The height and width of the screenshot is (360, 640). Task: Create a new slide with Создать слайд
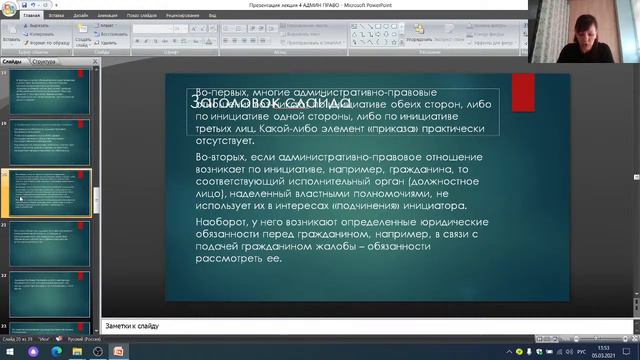point(83,35)
